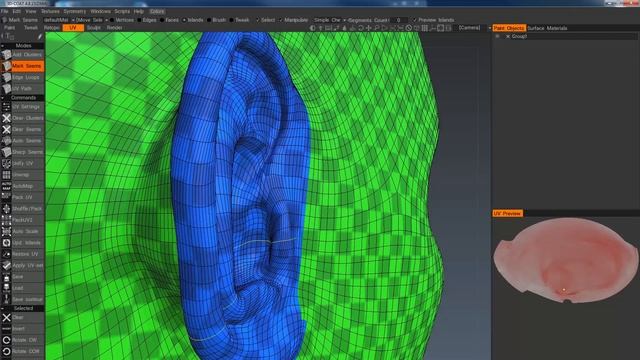Rotate selection clockwise (Rotate CW)
Screen dimensions: 640x360
22,340
